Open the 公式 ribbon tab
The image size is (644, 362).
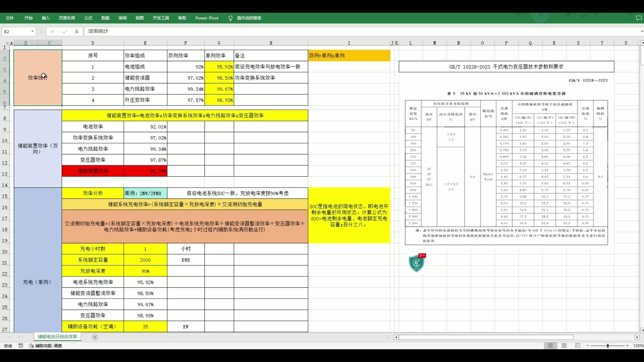pyautogui.click(x=88, y=18)
